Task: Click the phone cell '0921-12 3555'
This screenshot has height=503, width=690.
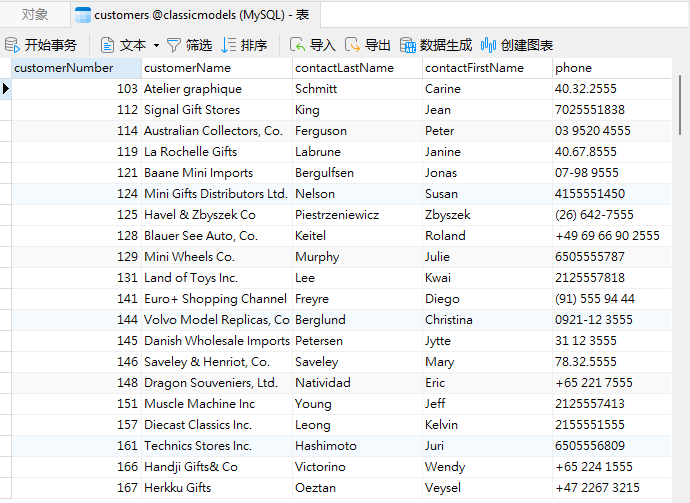Action: pyautogui.click(x=612, y=319)
